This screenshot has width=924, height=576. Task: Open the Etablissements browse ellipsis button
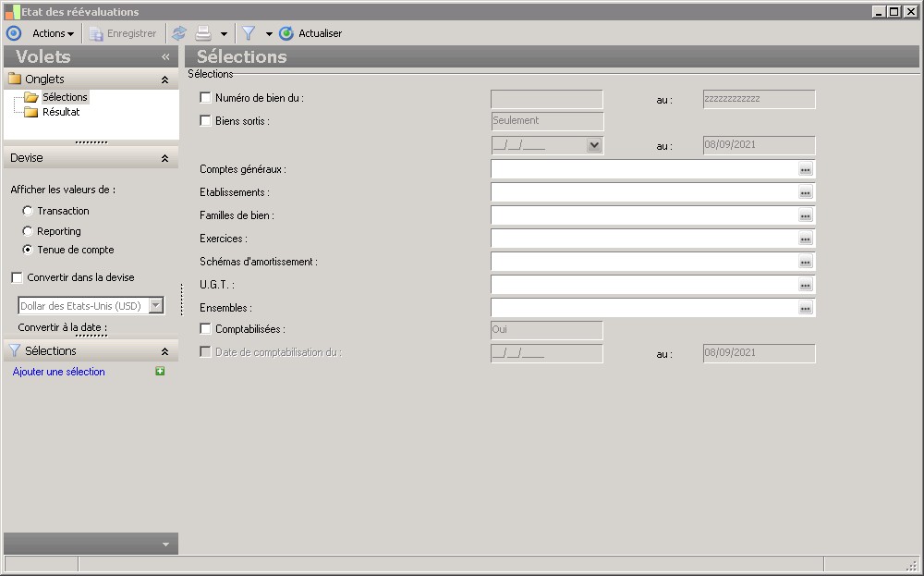click(806, 192)
